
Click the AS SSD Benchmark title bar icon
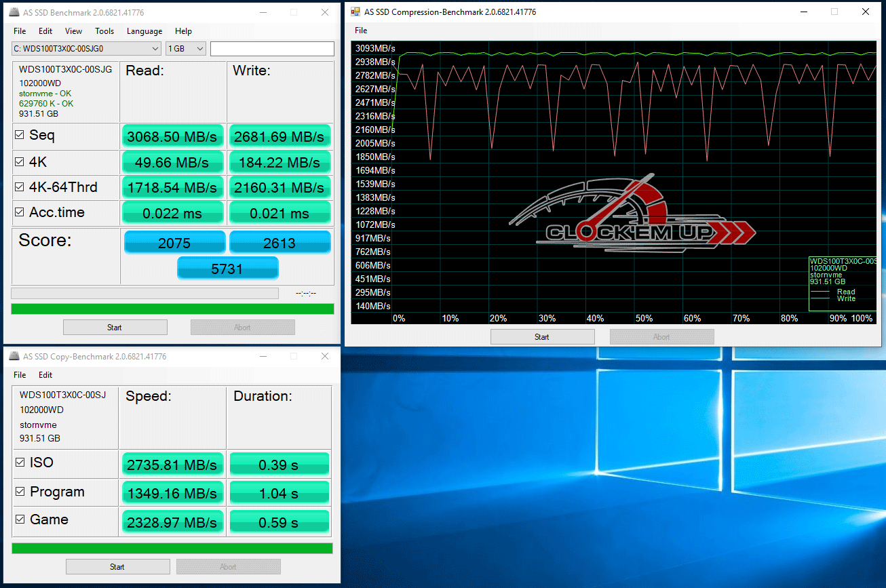pos(14,13)
